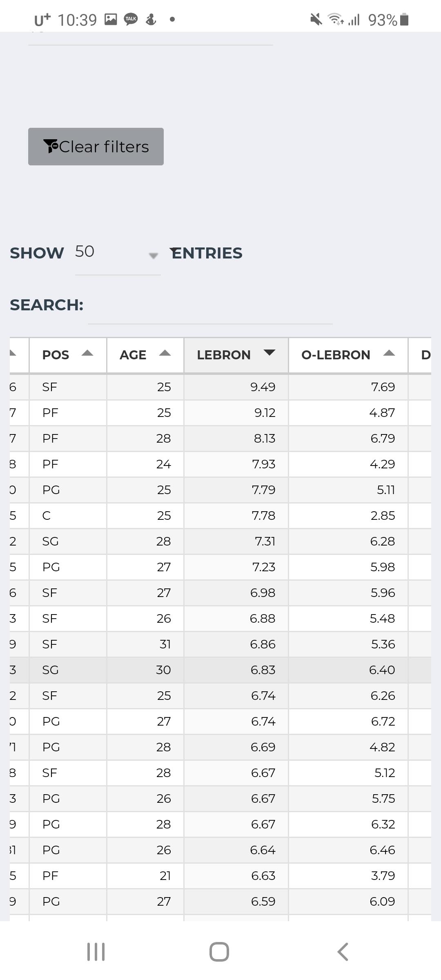
Task: Sort table by POS column header
Action: pyautogui.click(x=68, y=355)
